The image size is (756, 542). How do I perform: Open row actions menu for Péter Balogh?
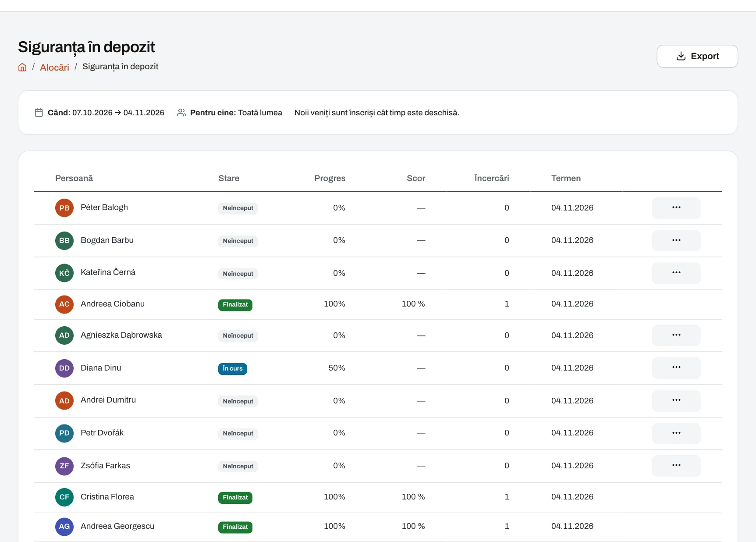[676, 208]
